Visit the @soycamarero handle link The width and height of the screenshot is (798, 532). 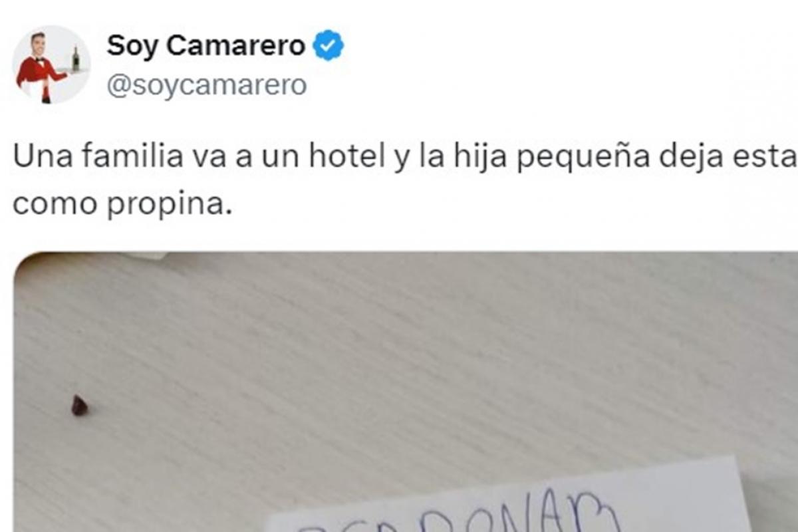207,86
